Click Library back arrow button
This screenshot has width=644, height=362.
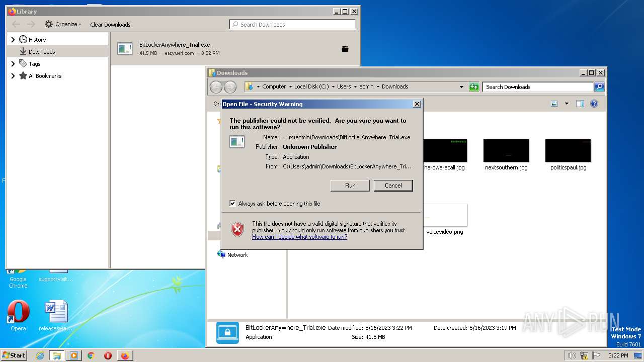16,24
